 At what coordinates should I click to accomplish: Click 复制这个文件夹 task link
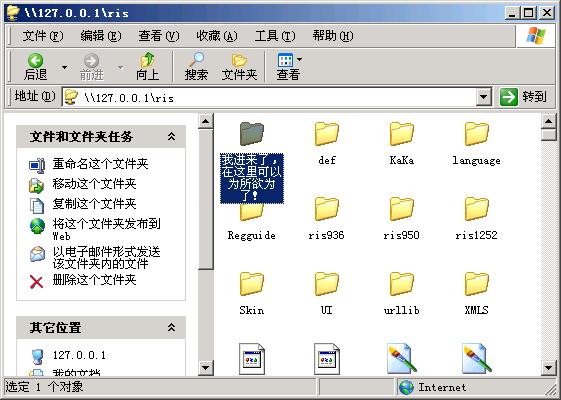tap(94, 204)
